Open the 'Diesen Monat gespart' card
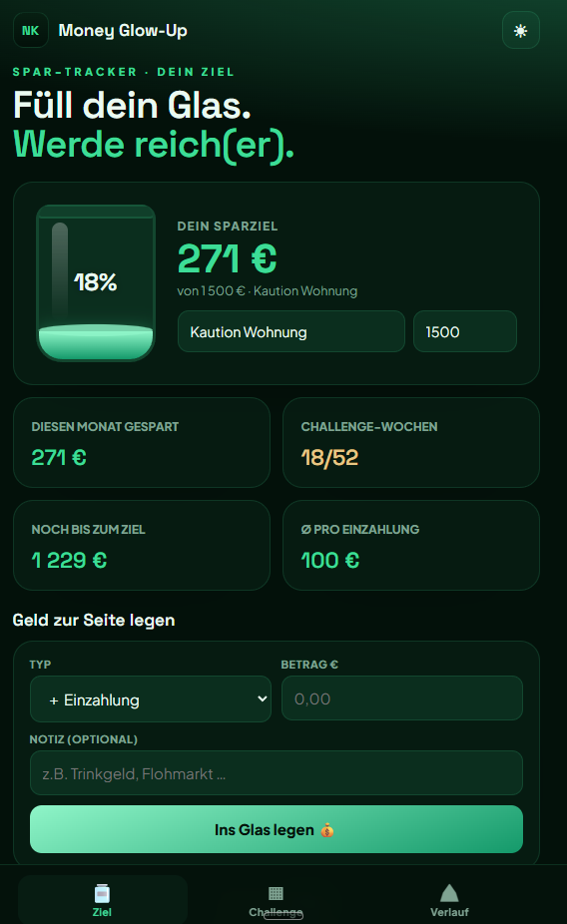This screenshot has height=924, width=567. click(x=142, y=443)
